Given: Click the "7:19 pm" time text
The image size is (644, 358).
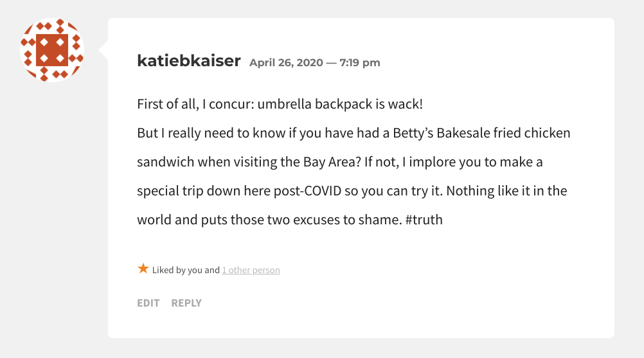Looking at the screenshot, I should 360,62.
